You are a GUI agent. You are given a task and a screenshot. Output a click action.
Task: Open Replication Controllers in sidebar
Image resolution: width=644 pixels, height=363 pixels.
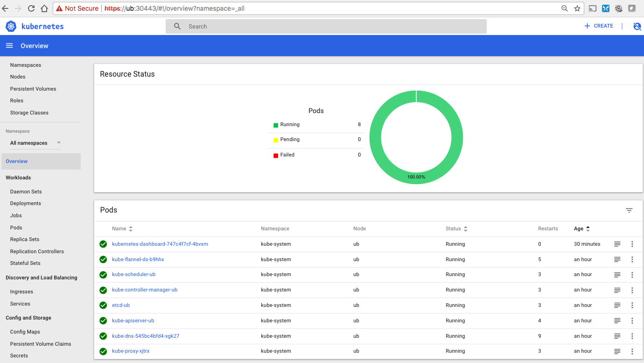(x=37, y=251)
